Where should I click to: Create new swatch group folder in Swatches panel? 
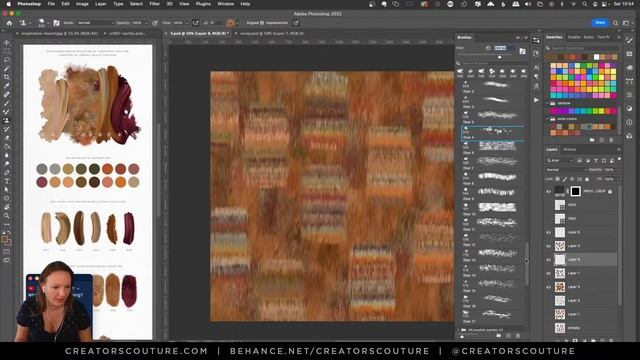592,140
